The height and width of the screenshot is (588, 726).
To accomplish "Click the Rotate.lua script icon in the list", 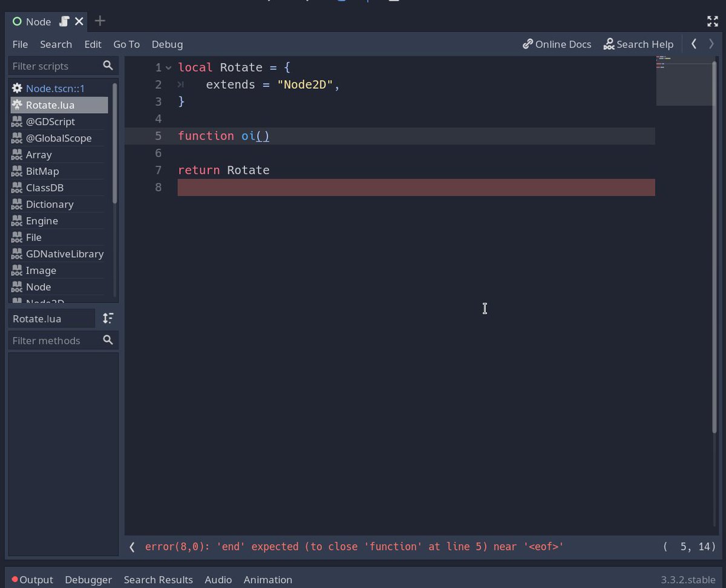I will (16, 105).
